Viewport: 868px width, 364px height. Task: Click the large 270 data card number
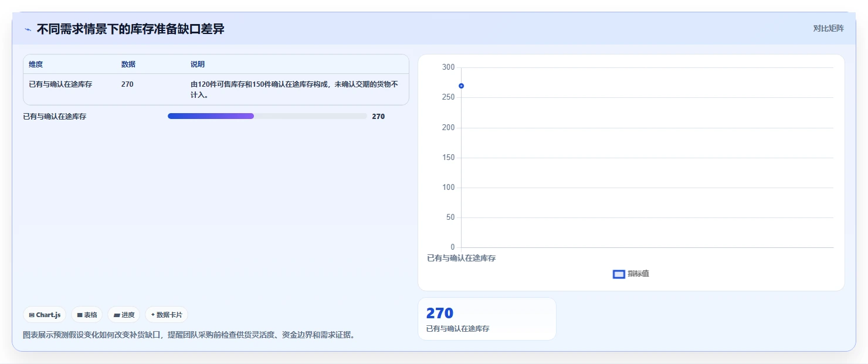[x=440, y=313]
